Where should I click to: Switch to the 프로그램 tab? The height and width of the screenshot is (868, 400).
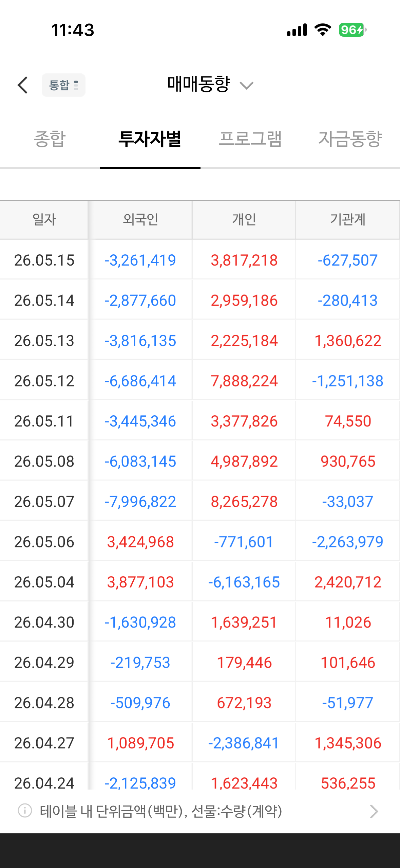tap(250, 139)
